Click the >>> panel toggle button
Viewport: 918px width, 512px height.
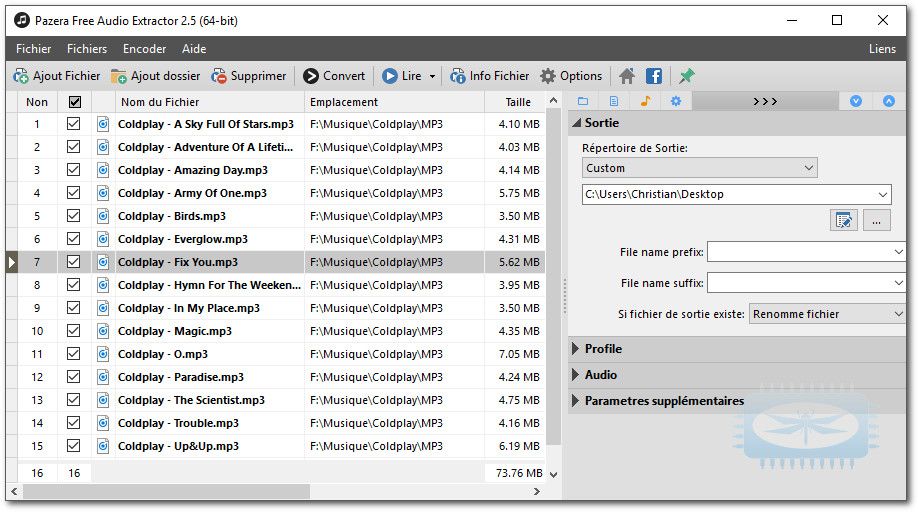click(x=765, y=101)
